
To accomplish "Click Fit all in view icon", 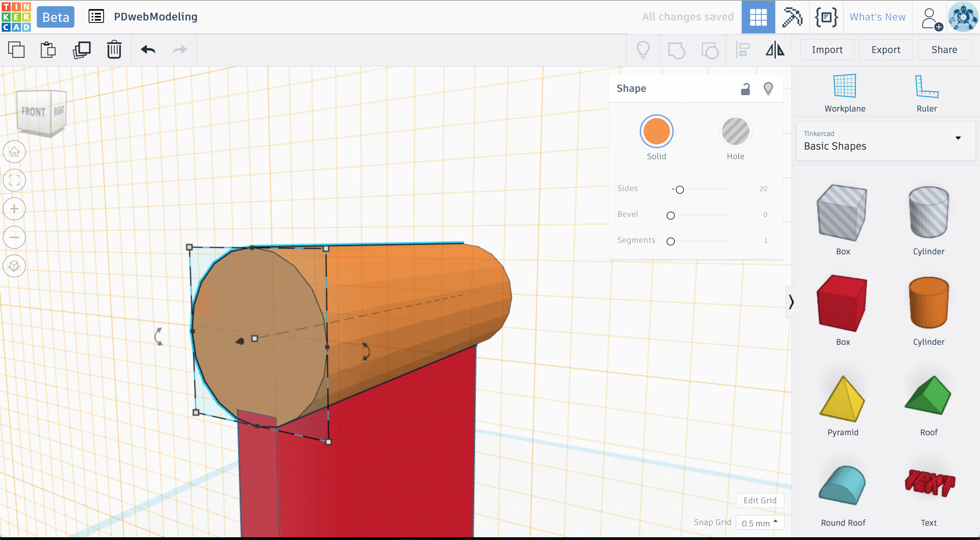I will pyautogui.click(x=14, y=180).
